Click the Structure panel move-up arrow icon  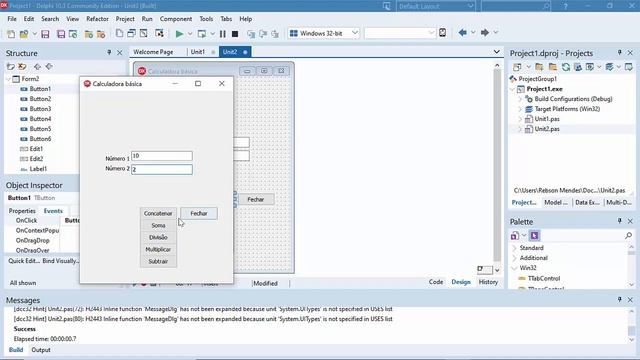click(37, 66)
